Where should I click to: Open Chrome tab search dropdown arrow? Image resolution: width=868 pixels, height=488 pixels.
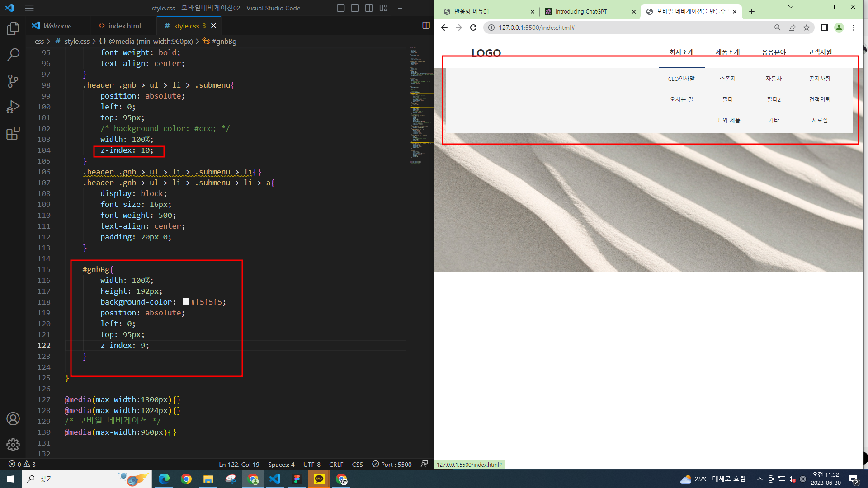[790, 7]
